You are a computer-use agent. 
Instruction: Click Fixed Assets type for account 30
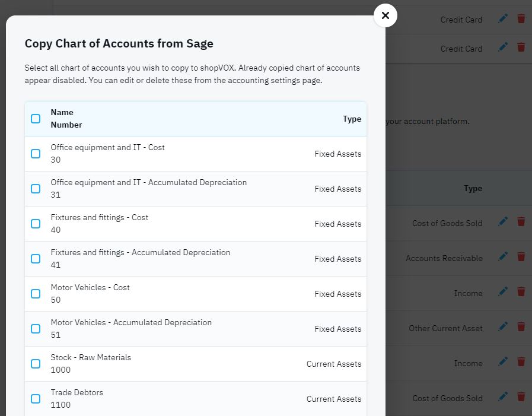338,154
